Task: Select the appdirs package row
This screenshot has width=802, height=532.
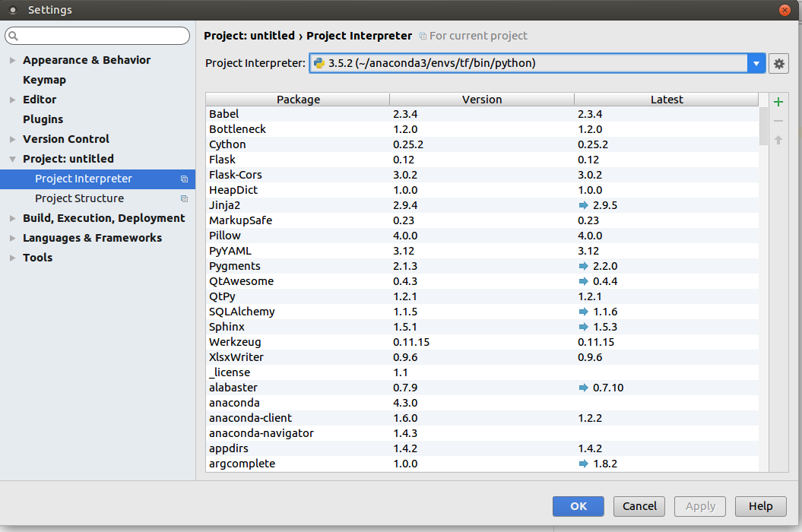Action: (482, 448)
